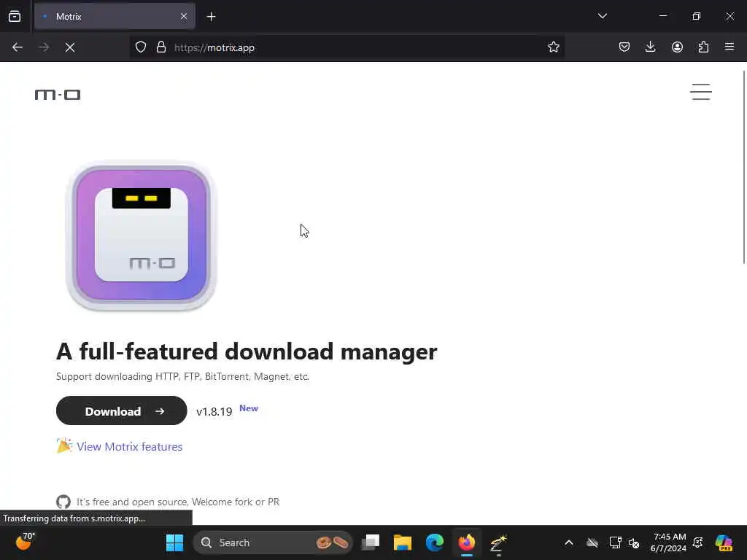Click the page vertical scrollbar
747x560 pixels.
tap(743, 167)
